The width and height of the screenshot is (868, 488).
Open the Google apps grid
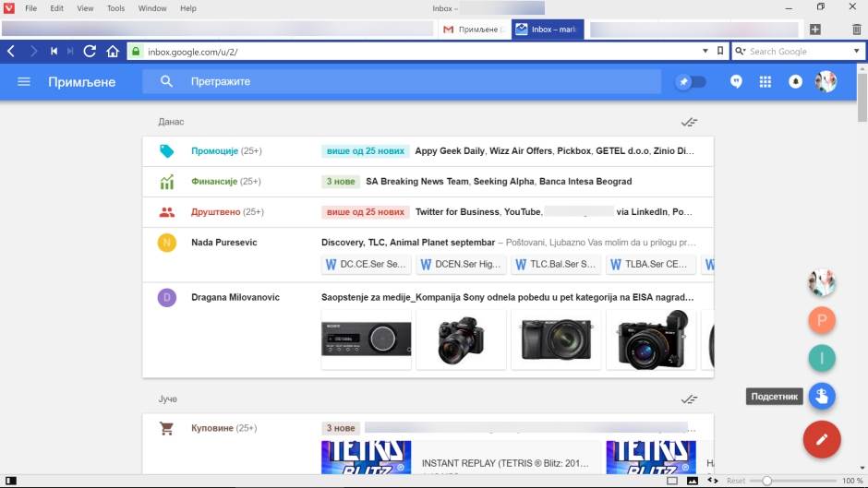point(765,82)
